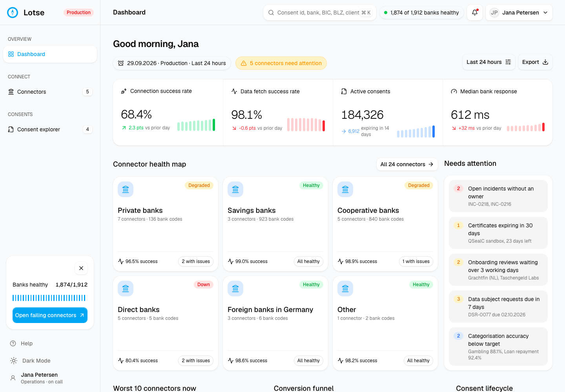Click the Active consents icon
This screenshot has width=565, height=392.
click(x=344, y=91)
